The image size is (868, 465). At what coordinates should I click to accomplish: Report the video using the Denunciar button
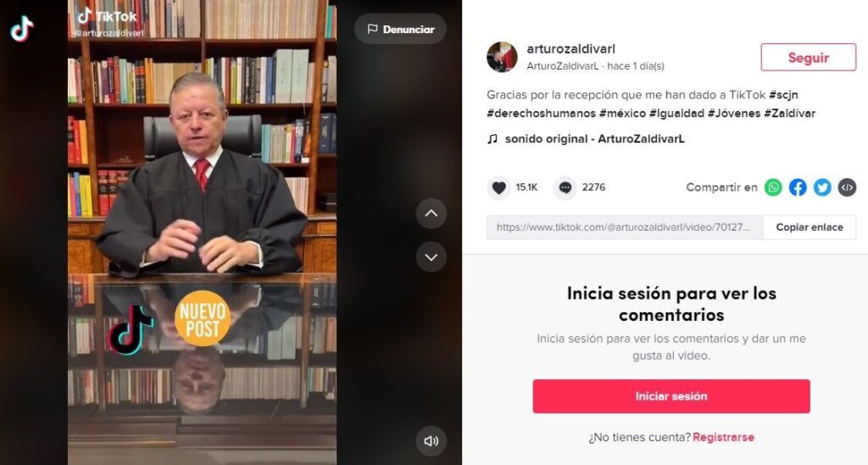coord(400,29)
